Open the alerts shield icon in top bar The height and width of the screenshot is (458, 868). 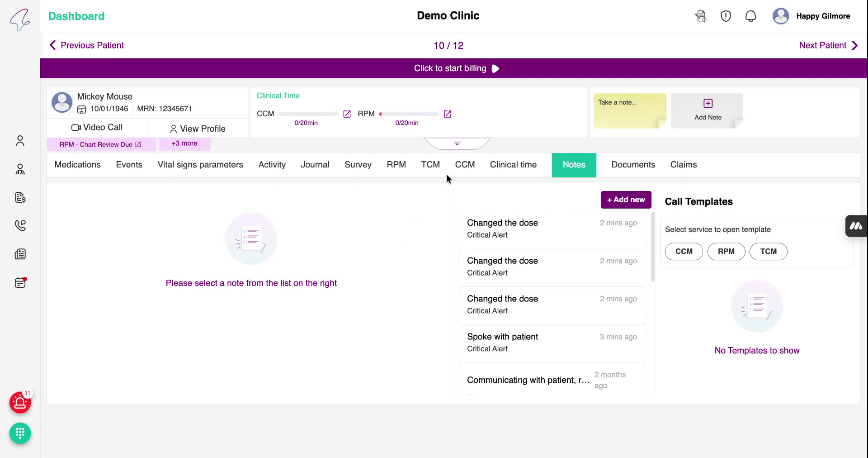(x=726, y=16)
